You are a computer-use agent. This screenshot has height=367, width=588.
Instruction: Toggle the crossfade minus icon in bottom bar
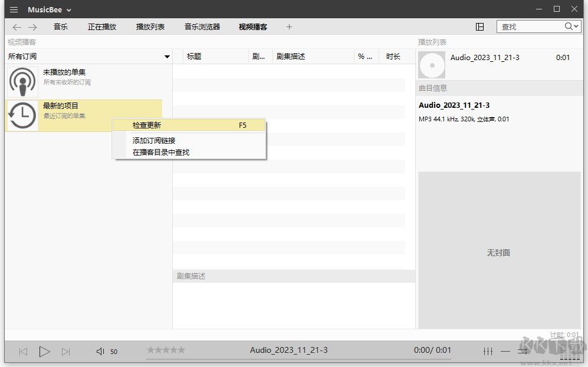(x=505, y=351)
